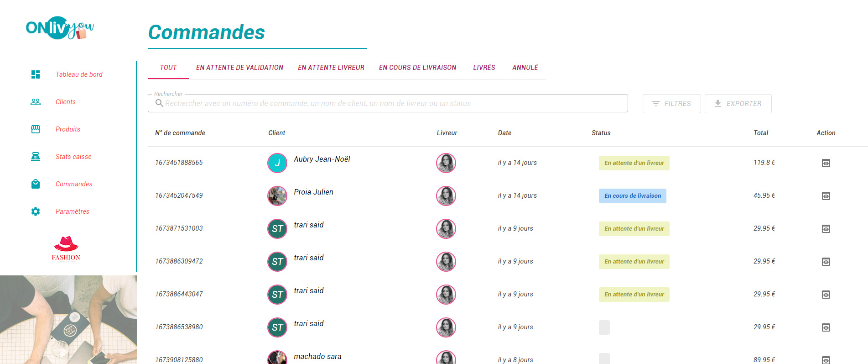868x364 pixels.
Task: View order 1673871531003 details eye icon
Action: pyautogui.click(x=826, y=229)
